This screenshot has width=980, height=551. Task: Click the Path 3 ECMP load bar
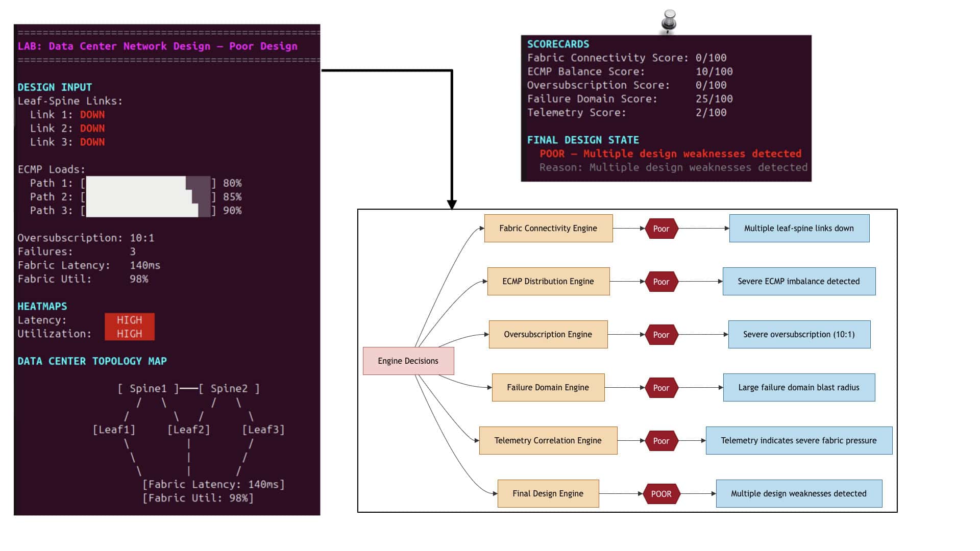tap(149, 210)
